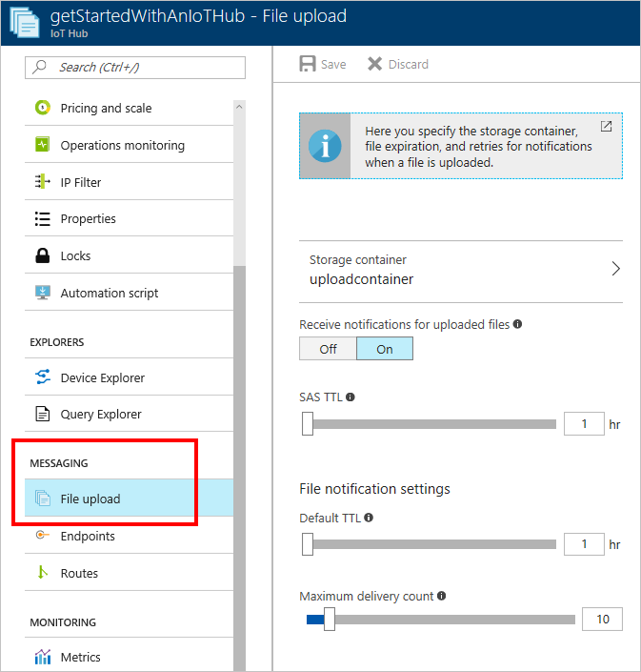Click the Operations monitoring icon
Viewport: 641px width, 672px height.
(x=43, y=145)
